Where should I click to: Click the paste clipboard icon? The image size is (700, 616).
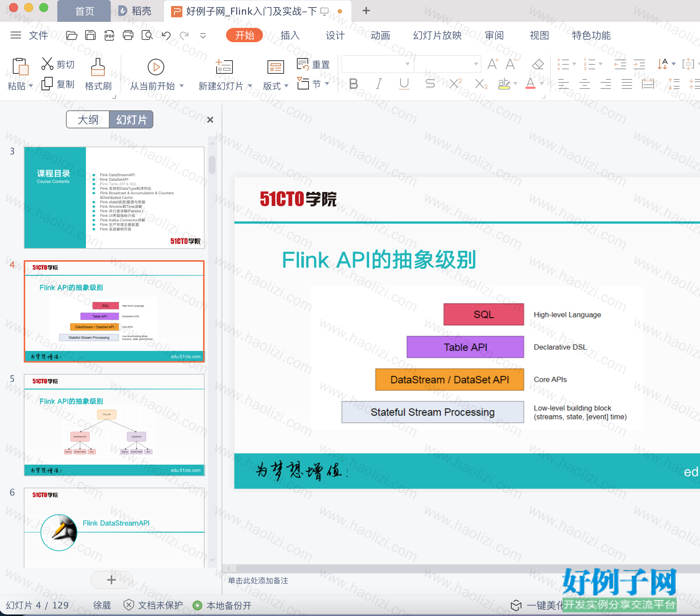pos(20,67)
